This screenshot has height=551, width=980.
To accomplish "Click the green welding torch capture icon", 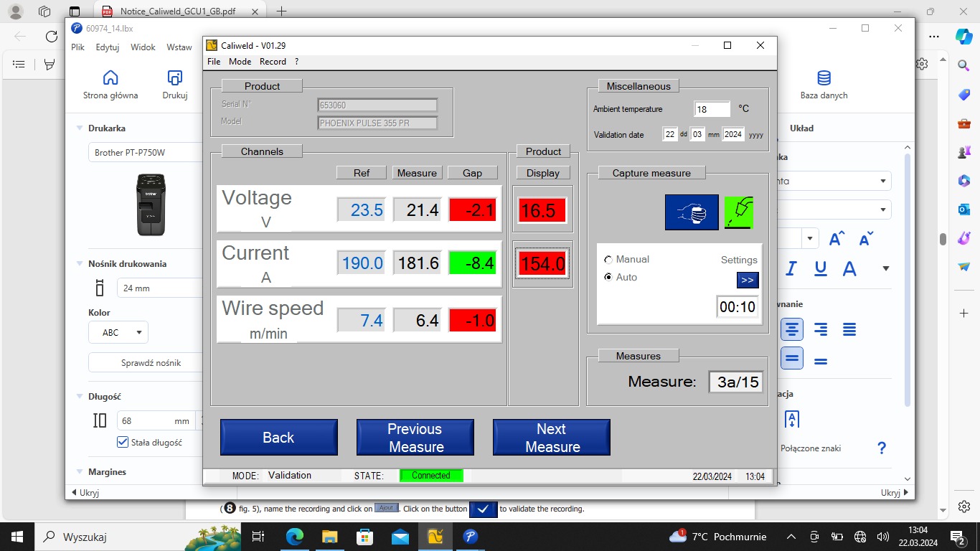I will click(738, 212).
